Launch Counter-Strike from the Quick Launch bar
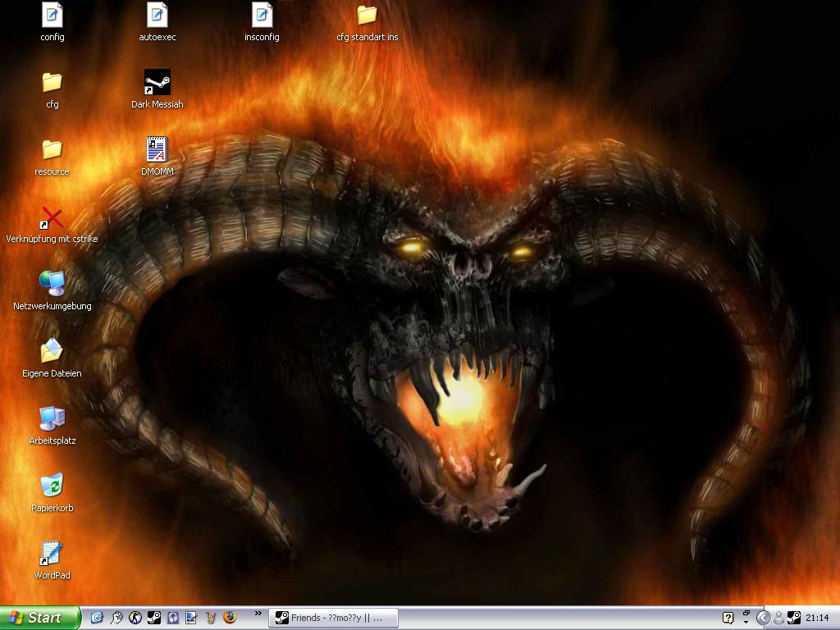The height and width of the screenshot is (630, 840). tap(135, 618)
